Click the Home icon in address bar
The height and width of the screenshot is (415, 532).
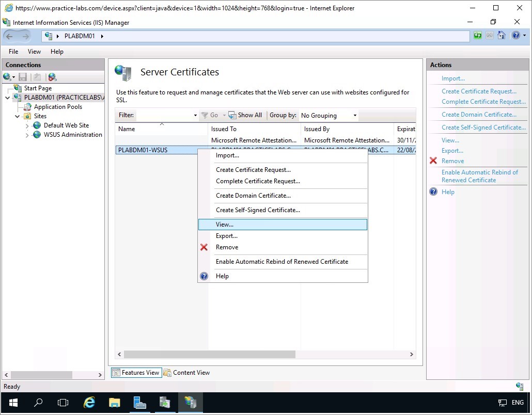pos(501,36)
